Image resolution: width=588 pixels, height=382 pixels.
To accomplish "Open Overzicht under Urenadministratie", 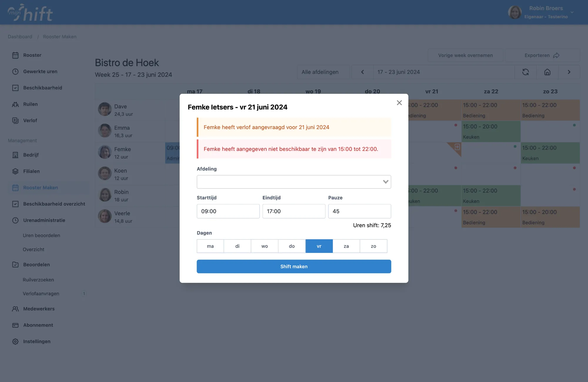I will coord(34,249).
